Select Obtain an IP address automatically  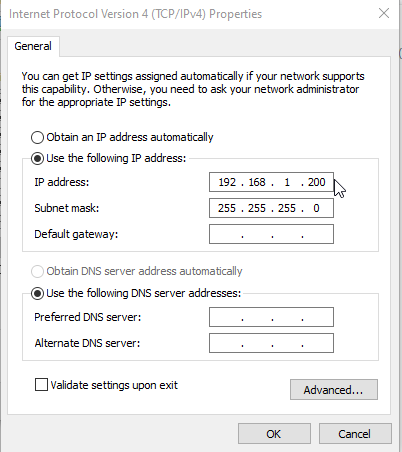coord(37,137)
